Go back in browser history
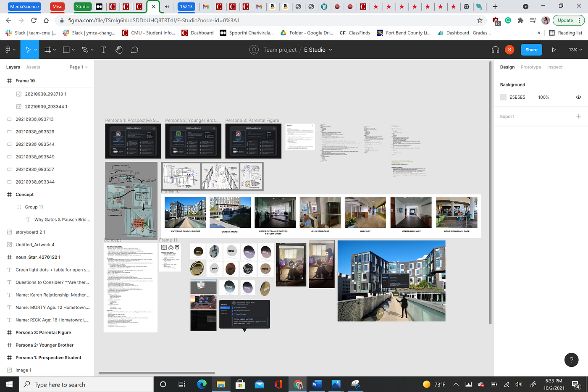Viewport: 588px width, 392px height. click(8, 20)
